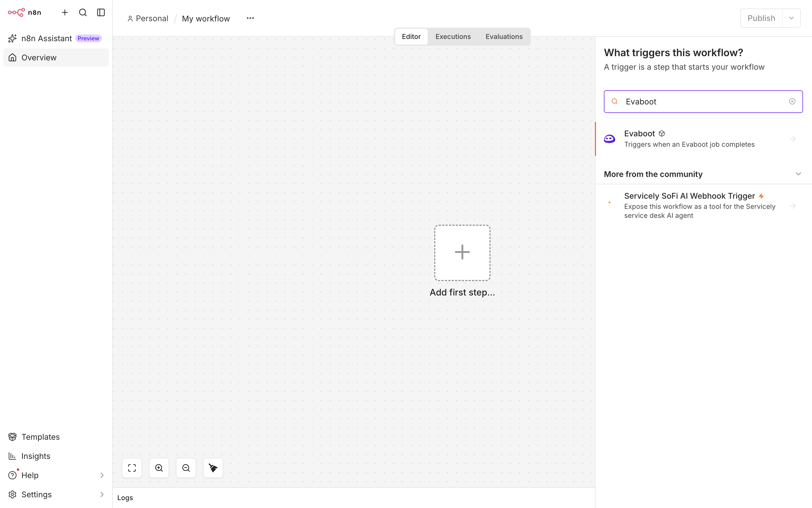Open the Personal project breadcrumb
Screen dimensions: 812x508
[x=148, y=18]
